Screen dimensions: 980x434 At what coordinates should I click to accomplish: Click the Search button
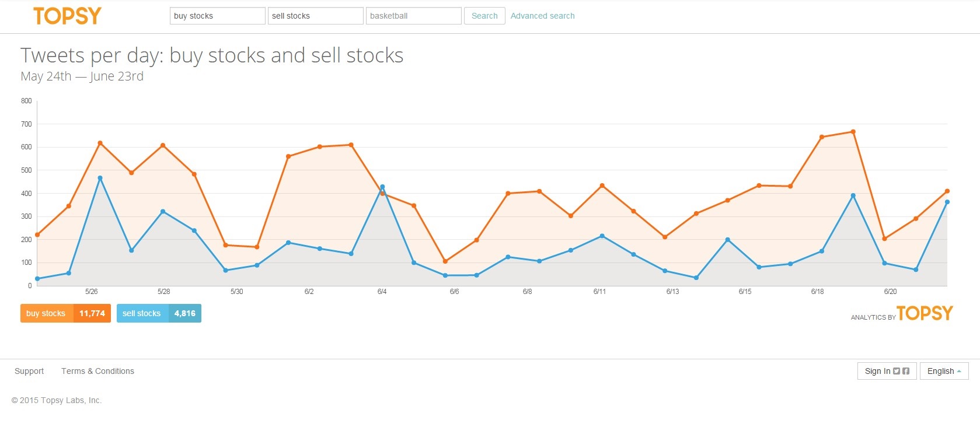click(x=484, y=16)
